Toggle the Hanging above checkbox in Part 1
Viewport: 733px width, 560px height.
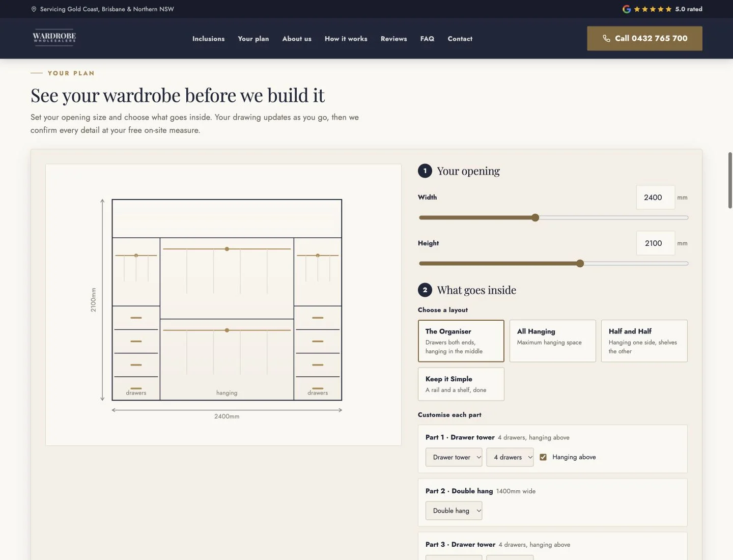(x=543, y=457)
